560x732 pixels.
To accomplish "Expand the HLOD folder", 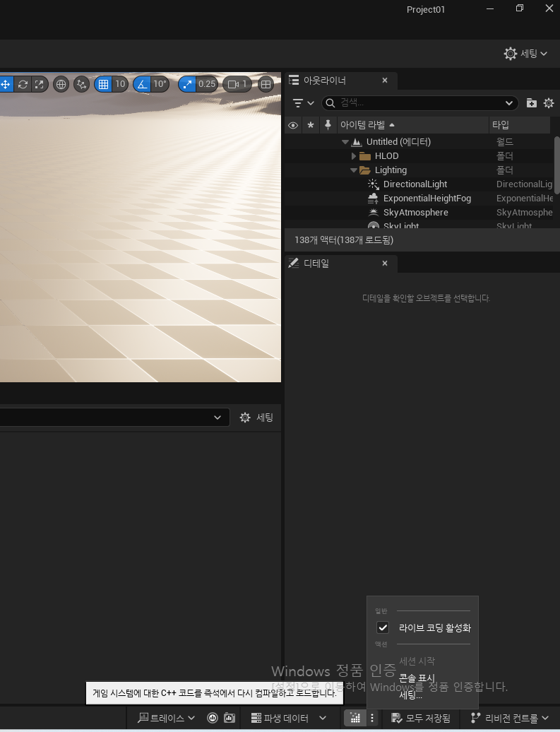I will coord(354,156).
